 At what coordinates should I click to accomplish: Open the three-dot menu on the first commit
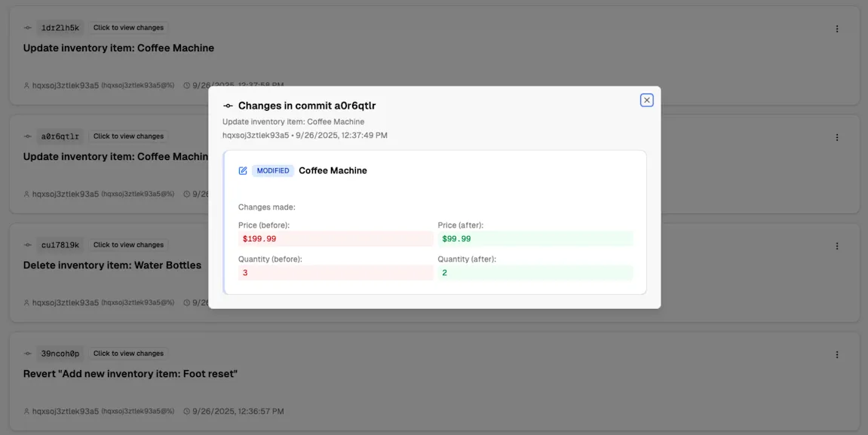click(836, 29)
